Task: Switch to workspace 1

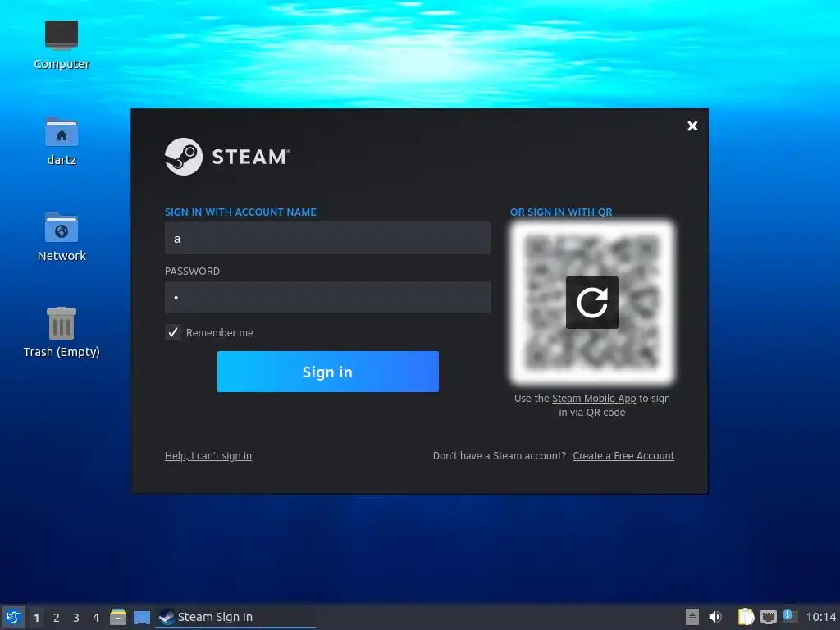Action: click(36, 618)
